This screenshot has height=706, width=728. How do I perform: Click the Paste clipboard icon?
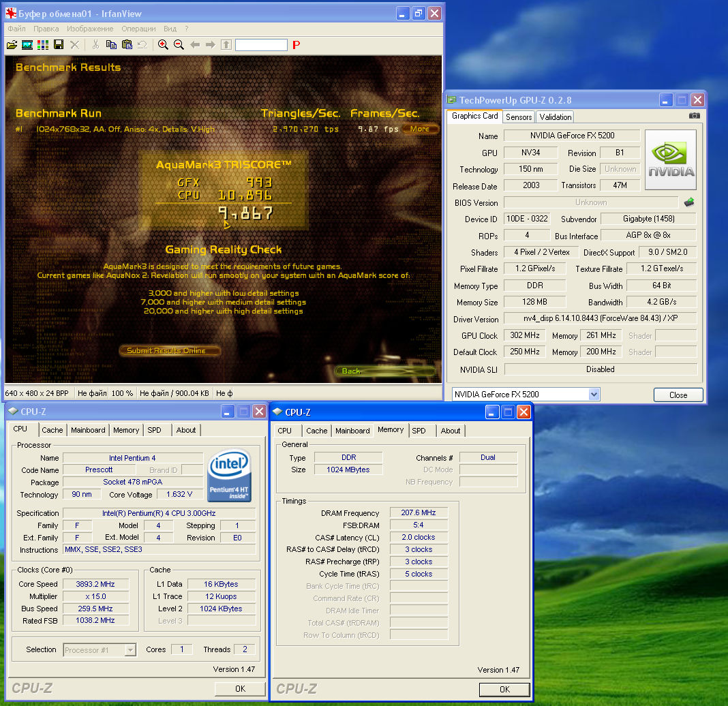point(127,44)
